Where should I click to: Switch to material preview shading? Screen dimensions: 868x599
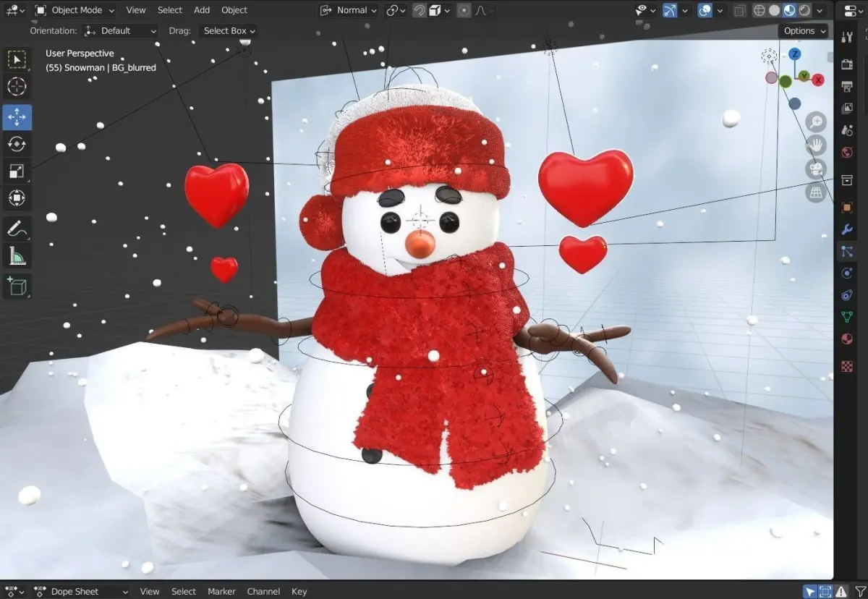(790, 10)
